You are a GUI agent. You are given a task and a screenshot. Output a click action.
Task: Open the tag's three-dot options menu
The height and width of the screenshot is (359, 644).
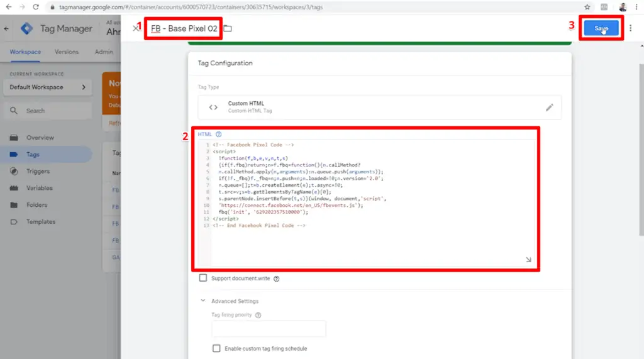(630, 28)
